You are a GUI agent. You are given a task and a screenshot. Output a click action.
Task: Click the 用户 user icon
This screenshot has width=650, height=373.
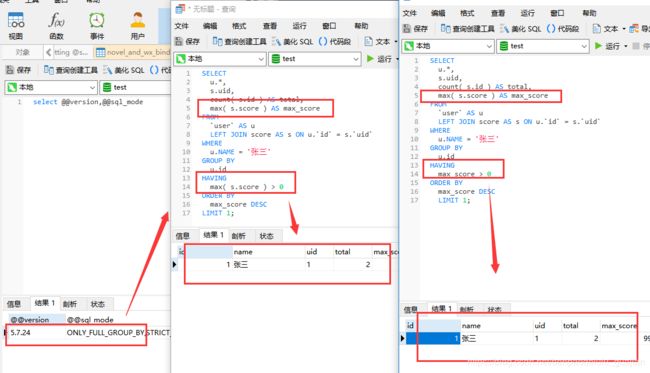click(x=137, y=26)
